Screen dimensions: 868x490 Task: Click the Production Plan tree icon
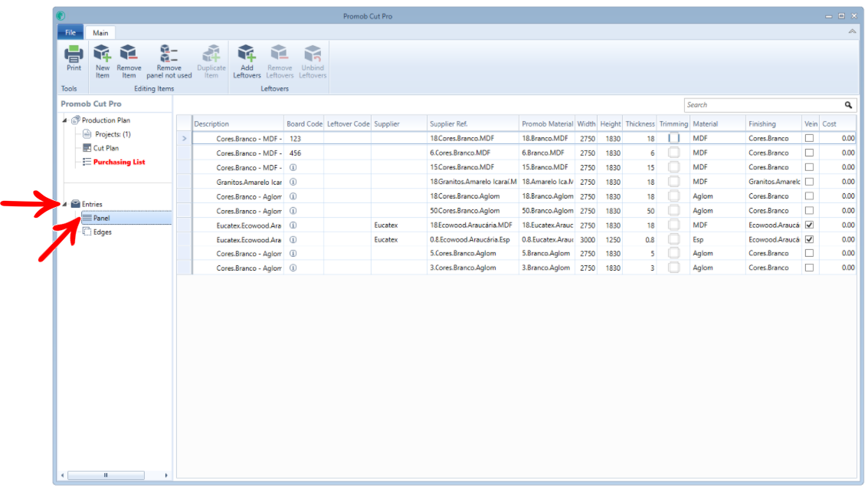pos(76,120)
